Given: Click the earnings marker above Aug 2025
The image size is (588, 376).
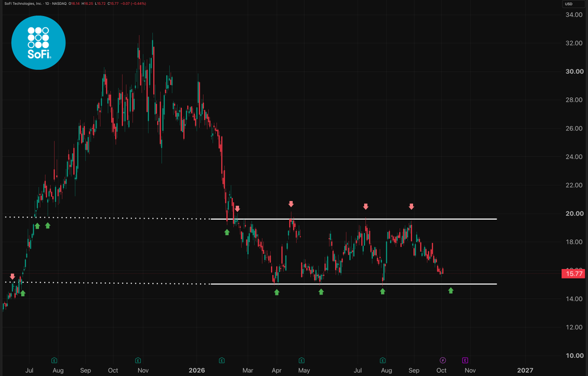Looking at the screenshot, I should coord(55,360).
